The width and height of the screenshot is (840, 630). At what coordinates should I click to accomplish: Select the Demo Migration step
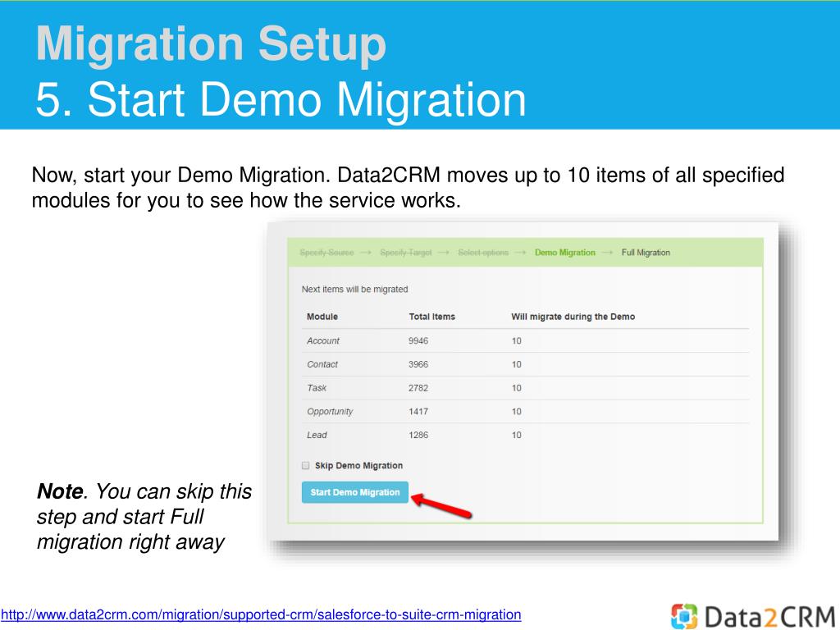click(x=564, y=253)
